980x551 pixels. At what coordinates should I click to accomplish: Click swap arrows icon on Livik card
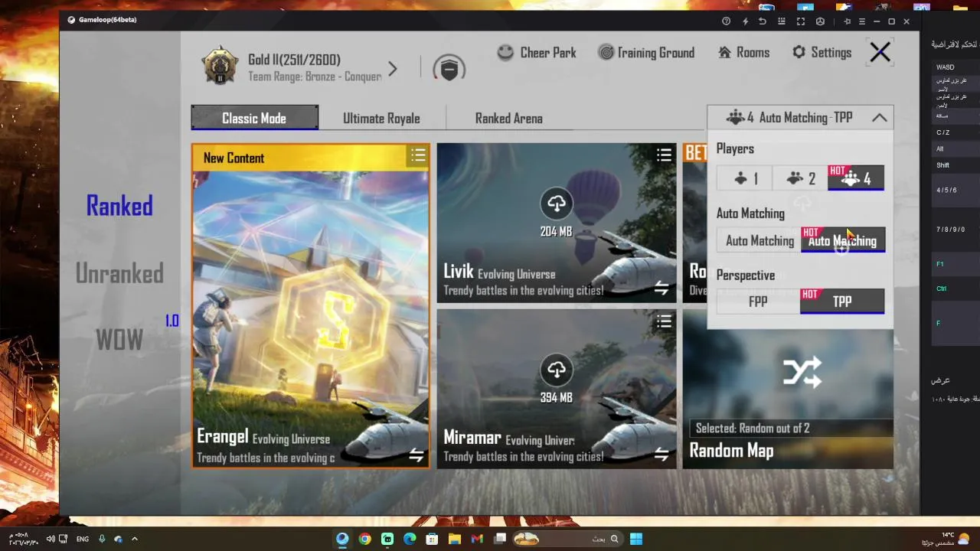point(661,289)
